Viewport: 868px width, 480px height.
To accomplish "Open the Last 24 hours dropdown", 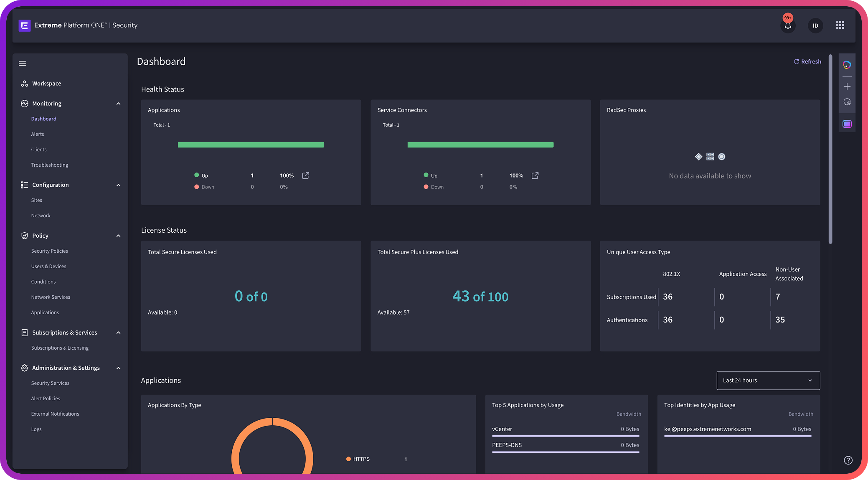I will (768, 381).
